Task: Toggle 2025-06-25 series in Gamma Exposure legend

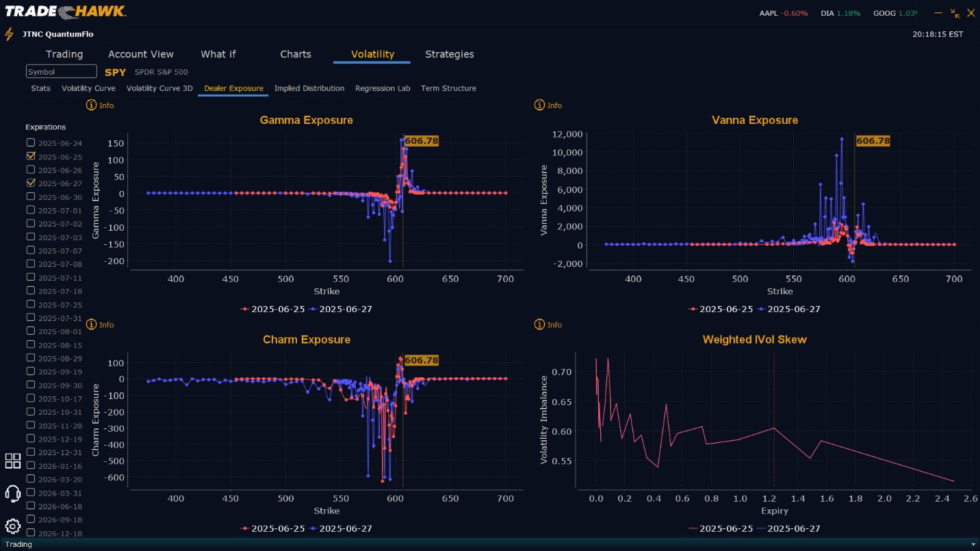Action: 273,309
